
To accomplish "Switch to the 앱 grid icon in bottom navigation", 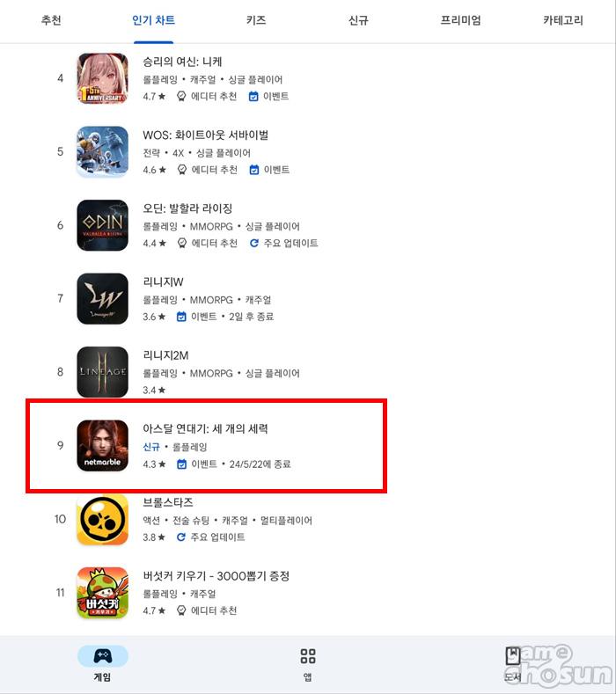I will 308,656.
